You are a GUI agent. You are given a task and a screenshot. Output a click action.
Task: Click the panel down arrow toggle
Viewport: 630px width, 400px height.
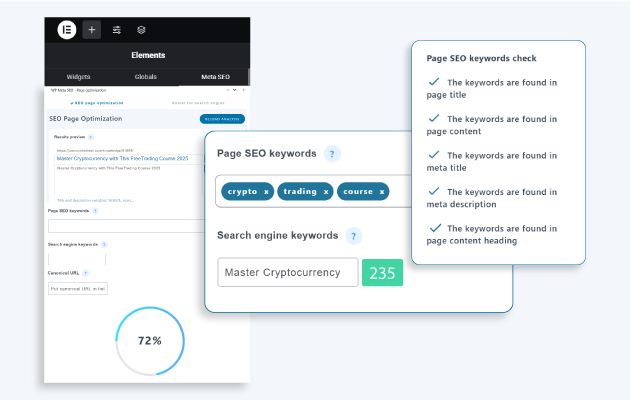click(235, 90)
